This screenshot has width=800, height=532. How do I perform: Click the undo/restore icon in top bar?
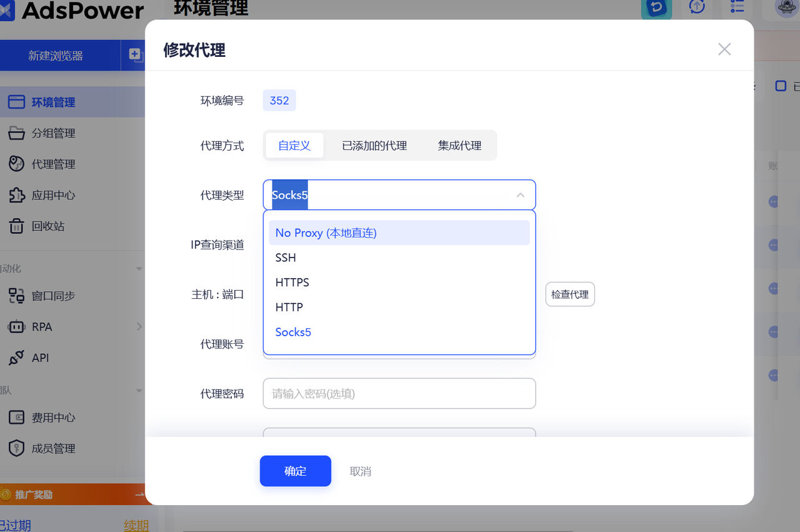[656, 9]
